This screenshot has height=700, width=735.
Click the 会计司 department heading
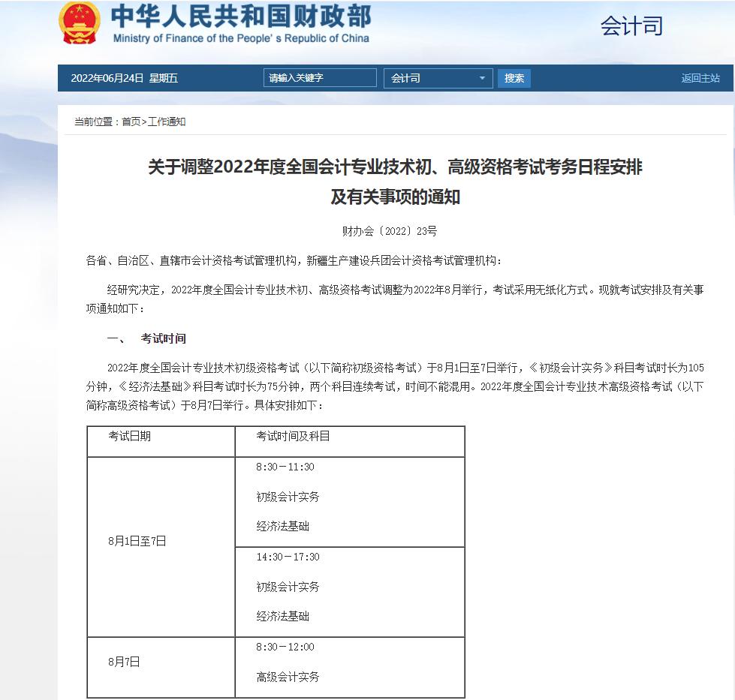click(631, 26)
